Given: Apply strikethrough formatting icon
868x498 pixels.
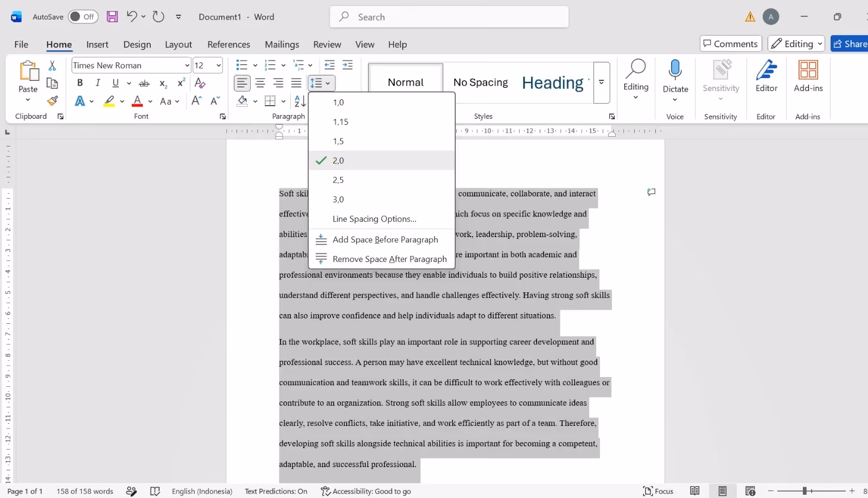Looking at the screenshot, I should pos(144,83).
